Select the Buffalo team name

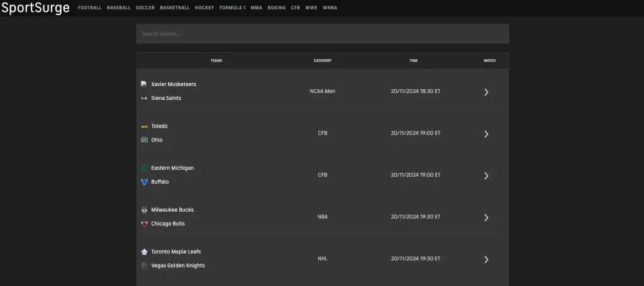(160, 182)
